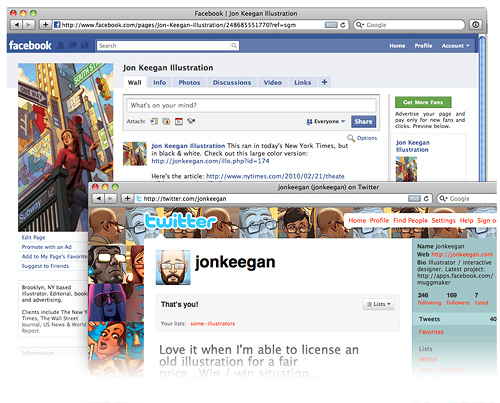Open jonkeegan.com web link on Twitter
The height and width of the screenshot is (403, 500).
(462, 254)
